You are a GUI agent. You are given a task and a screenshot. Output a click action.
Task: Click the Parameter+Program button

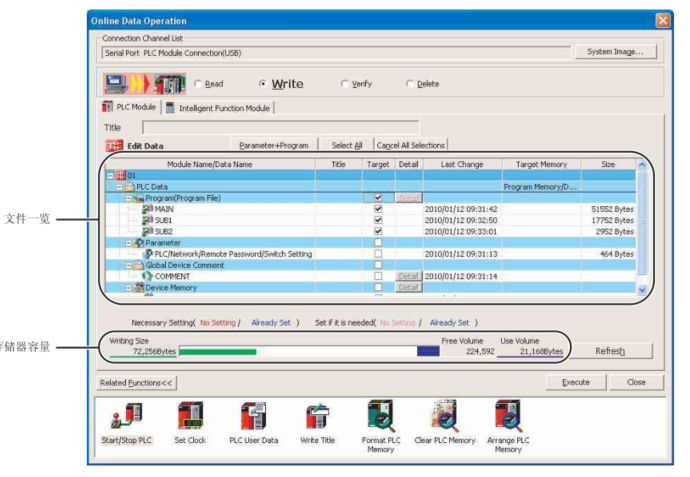[274, 145]
